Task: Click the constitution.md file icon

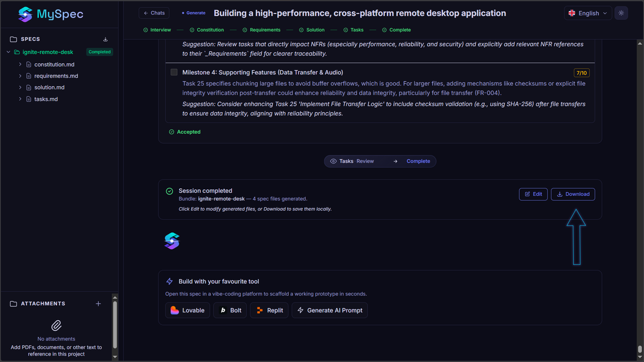Action: (x=29, y=64)
